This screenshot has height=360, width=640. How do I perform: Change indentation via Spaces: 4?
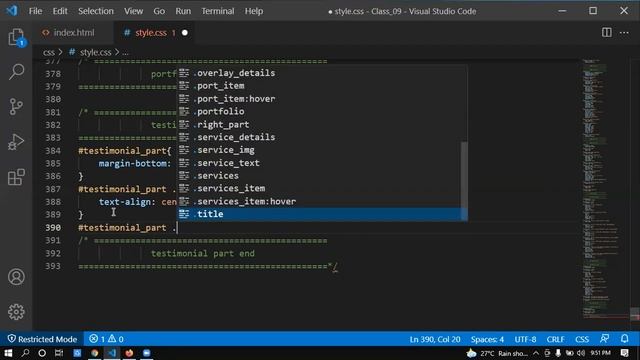tap(487, 339)
